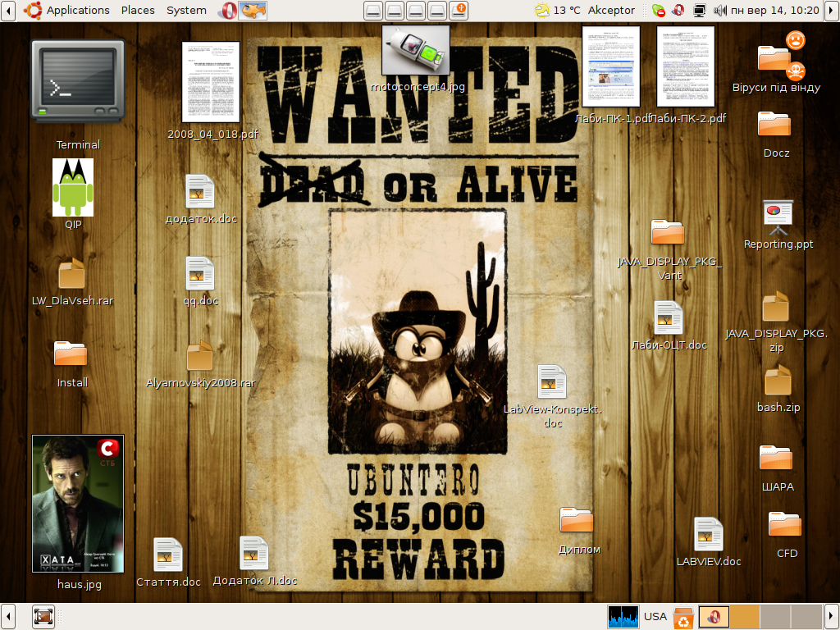This screenshot has width=840, height=630.
Task: Open the Places menu
Action: pyautogui.click(x=138, y=10)
